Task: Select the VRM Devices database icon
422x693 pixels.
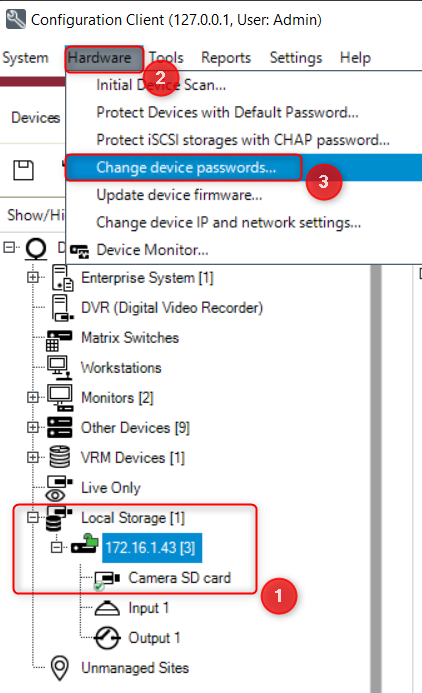Action: pyautogui.click(x=60, y=457)
